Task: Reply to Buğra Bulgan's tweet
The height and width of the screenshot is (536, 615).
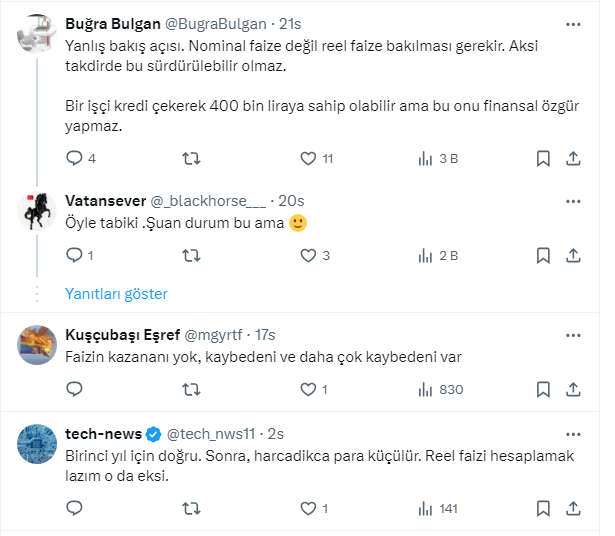Action: click(74, 158)
